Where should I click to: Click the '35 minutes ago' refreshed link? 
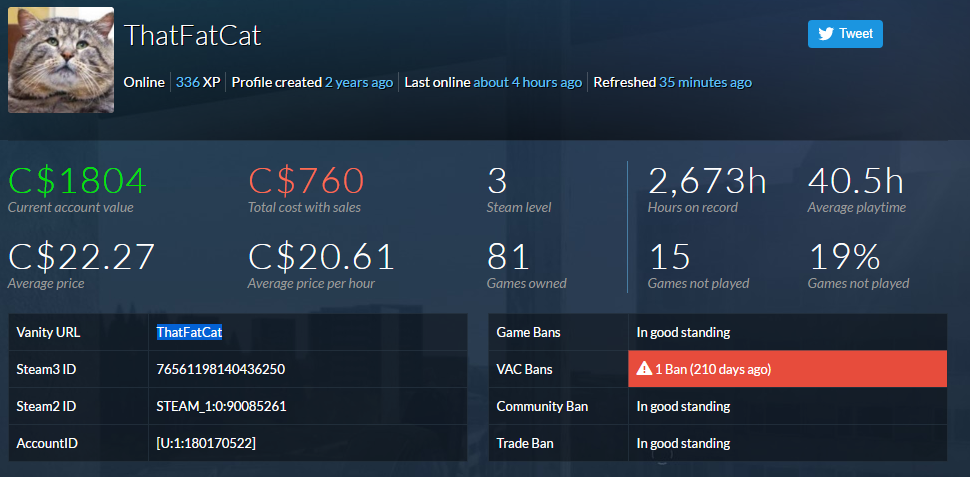(705, 82)
